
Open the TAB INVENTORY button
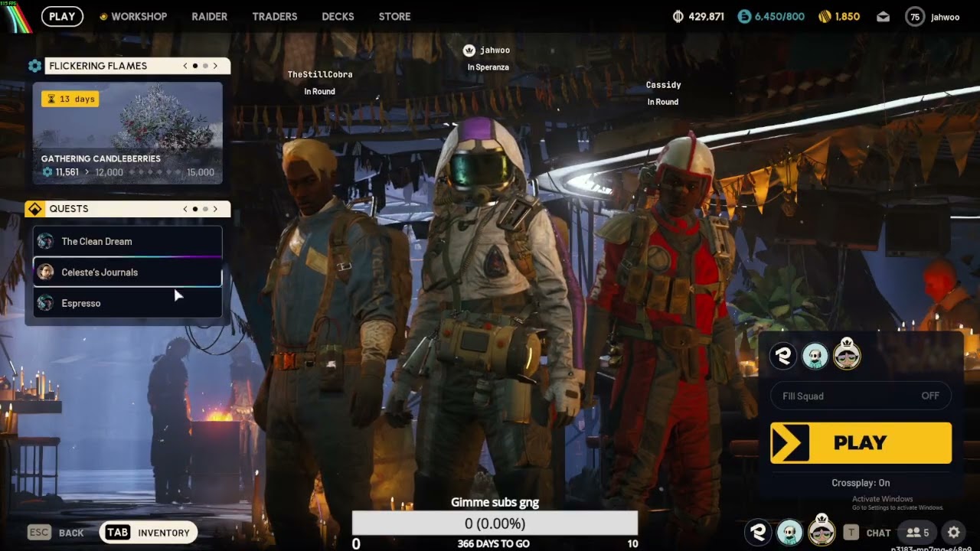149,533
